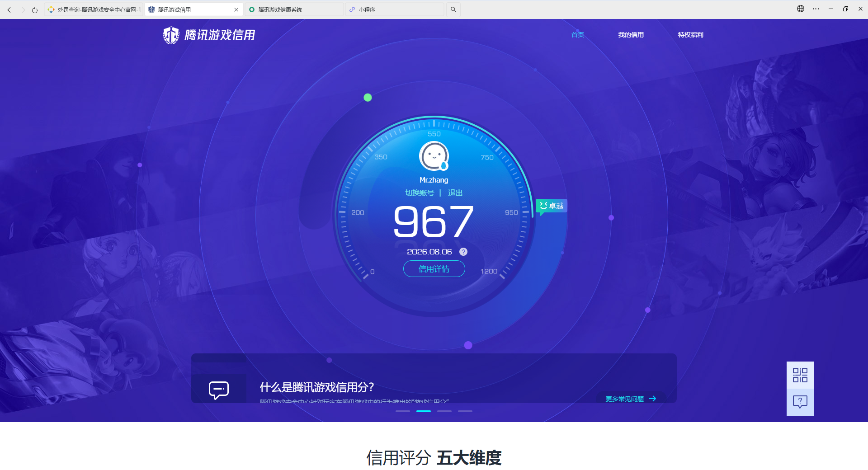Restore the browser window size
The image size is (868, 470).
(x=845, y=9)
